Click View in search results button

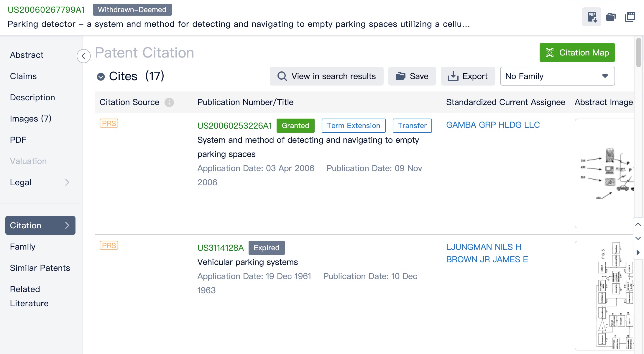(326, 76)
